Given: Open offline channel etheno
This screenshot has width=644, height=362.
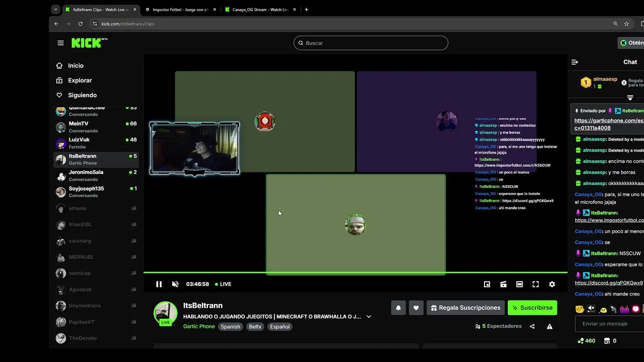Looking at the screenshot, I should pyautogui.click(x=96, y=208).
